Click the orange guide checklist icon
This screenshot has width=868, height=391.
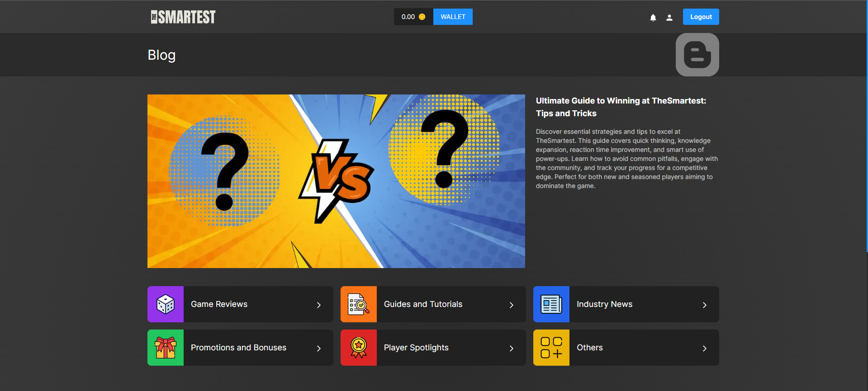pos(359,304)
